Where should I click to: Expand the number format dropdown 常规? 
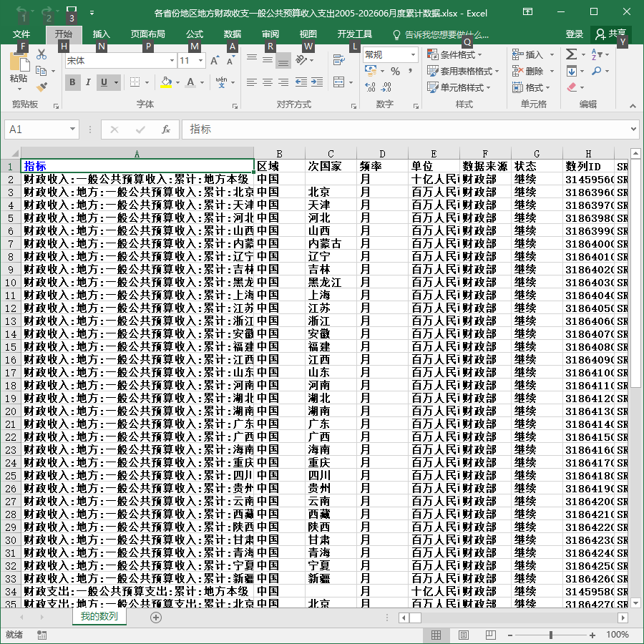tap(390, 54)
